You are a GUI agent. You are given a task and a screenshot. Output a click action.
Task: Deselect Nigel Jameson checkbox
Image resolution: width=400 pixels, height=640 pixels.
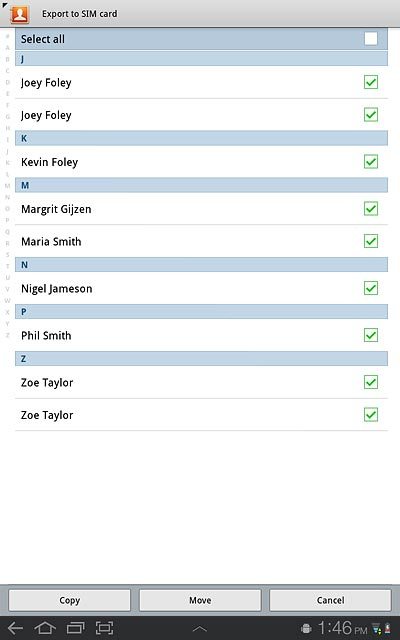pyautogui.click(x=371, y=288)
